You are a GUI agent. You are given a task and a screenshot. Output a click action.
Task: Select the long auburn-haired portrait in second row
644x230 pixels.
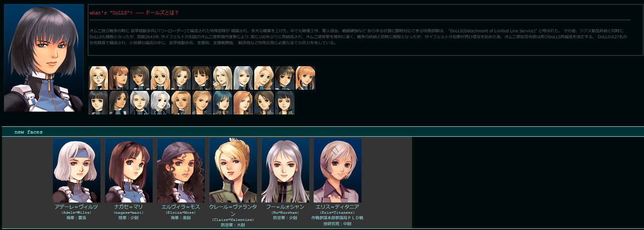point(243,102)
